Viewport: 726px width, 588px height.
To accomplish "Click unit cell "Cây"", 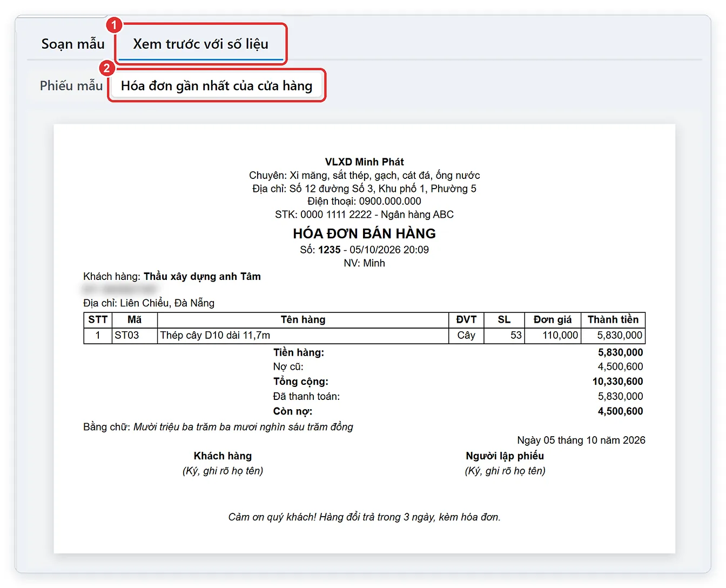I will coord(466,336).
